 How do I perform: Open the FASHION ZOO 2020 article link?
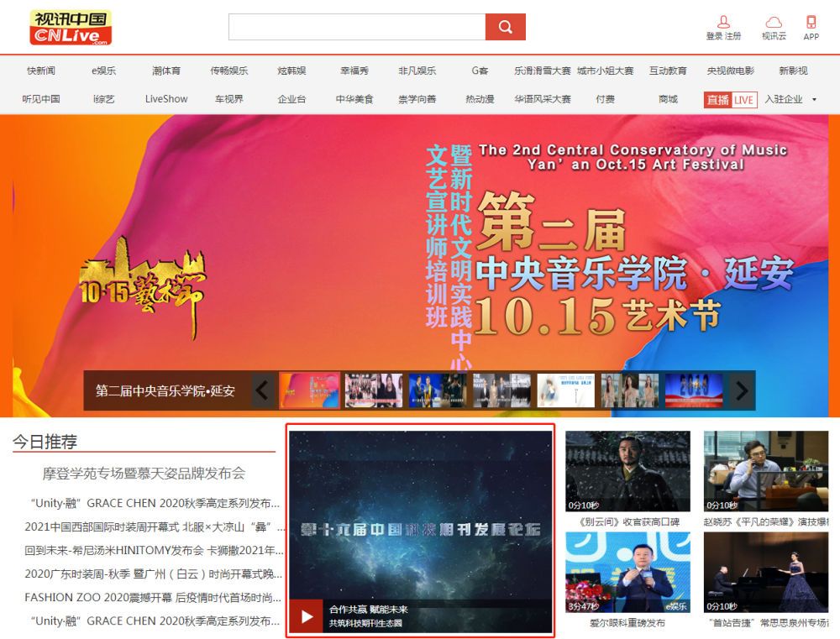coord(152,597)
